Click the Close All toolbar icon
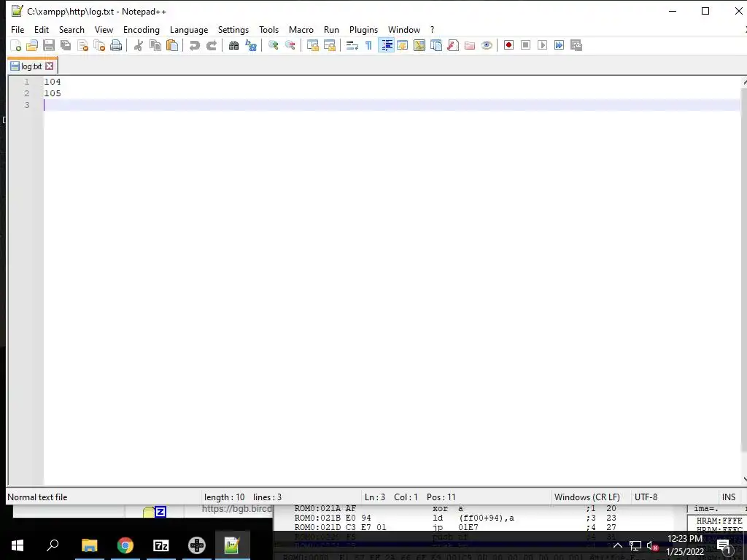 pyautogui.click(x=99, y=45)
